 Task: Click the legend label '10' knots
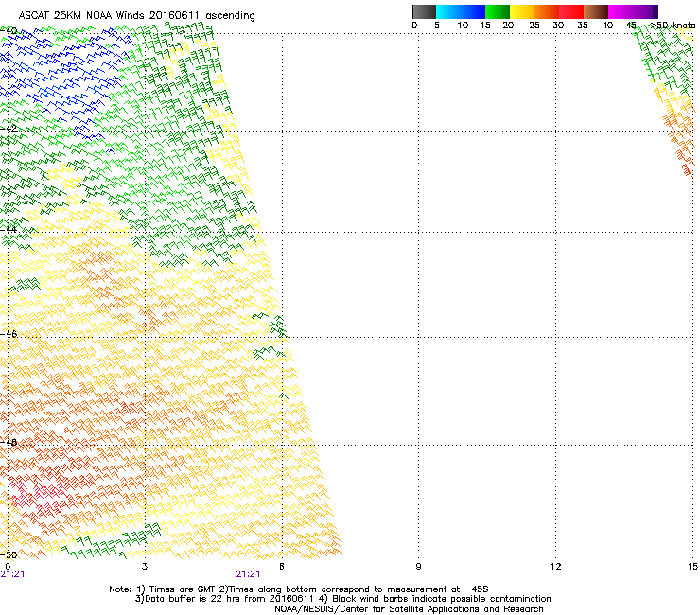pos(463,26)
